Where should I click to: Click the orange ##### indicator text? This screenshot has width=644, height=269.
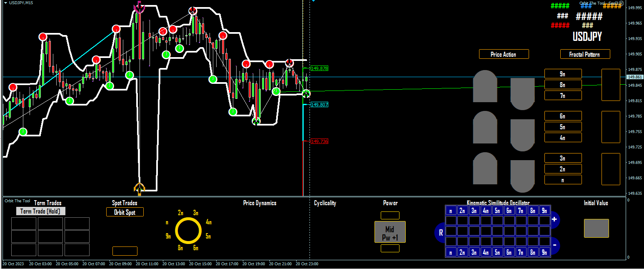(612, 6)
